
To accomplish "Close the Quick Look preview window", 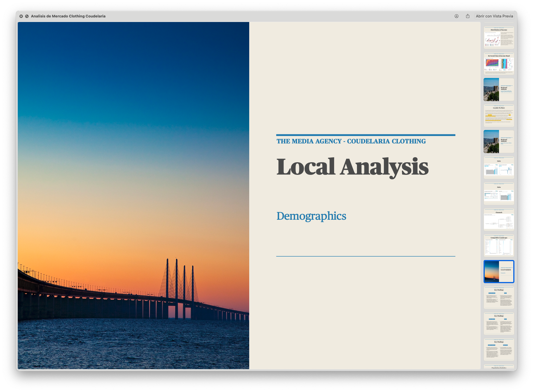I will (x=21, y=16).
